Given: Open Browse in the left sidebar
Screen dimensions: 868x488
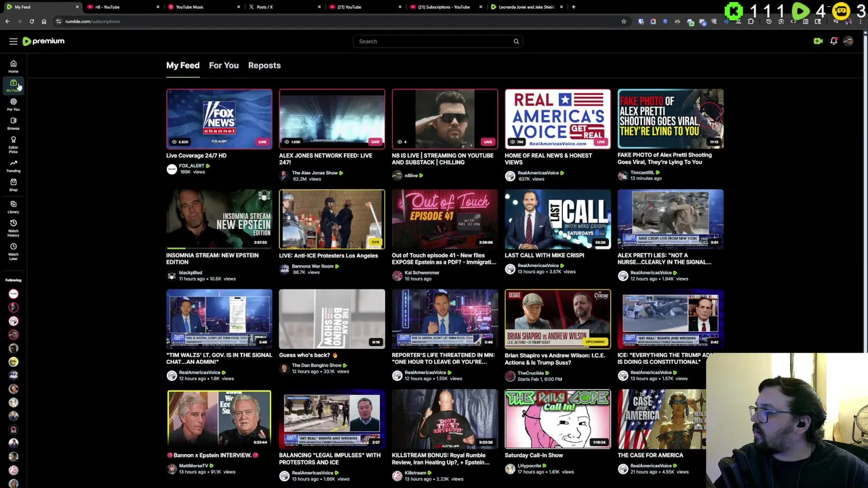Looking at the screenshot, I should tap(13, 123).
